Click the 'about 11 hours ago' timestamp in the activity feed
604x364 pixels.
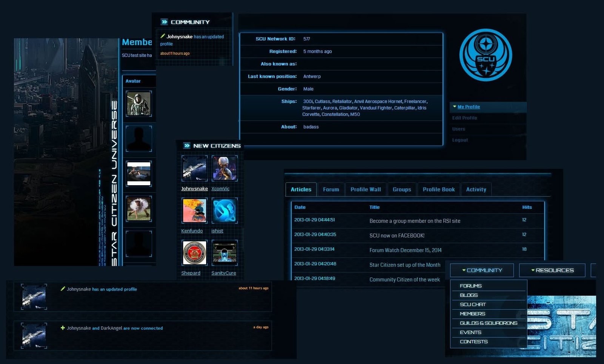pyautogui.click(x=253, y=288)
